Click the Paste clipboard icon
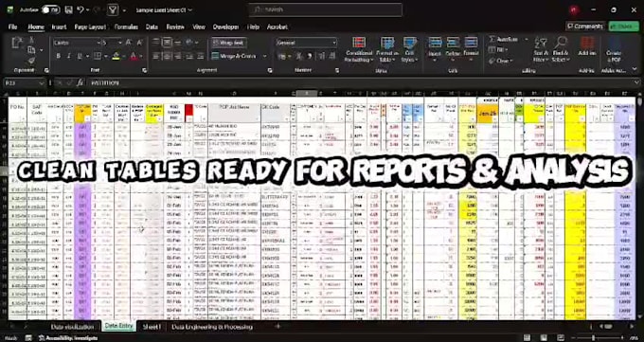Viewport: 644px width, 342px height. coord(17,43)
